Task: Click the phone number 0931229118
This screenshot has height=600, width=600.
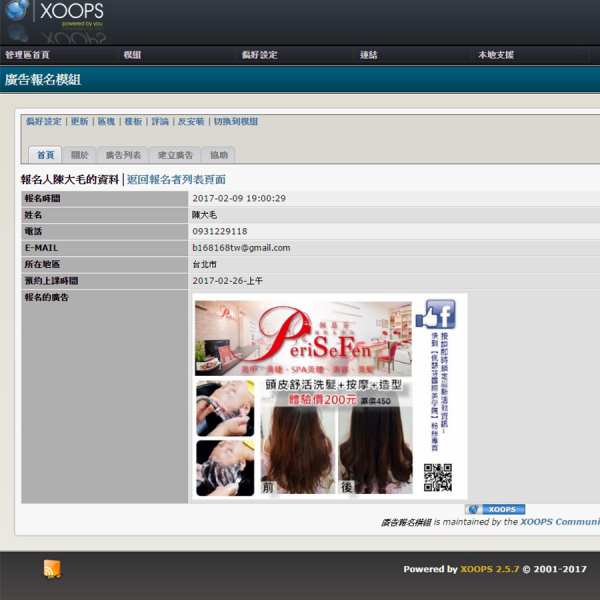Action: (220, 231)
